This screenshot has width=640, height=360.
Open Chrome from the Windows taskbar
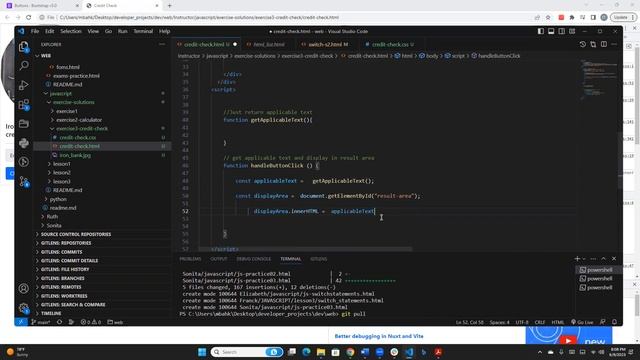point(350,352)
